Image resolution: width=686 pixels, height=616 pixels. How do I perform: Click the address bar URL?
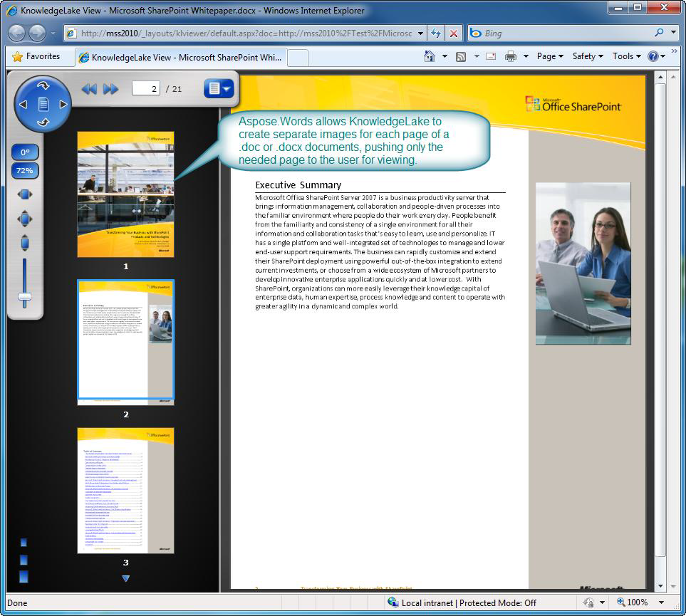coord(246,33)
